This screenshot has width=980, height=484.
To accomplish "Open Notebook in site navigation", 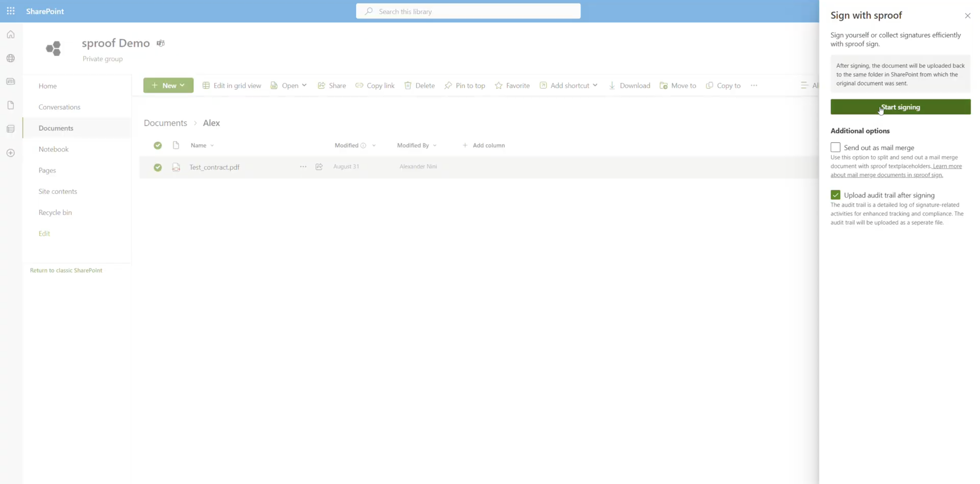I will pos(54,150).
